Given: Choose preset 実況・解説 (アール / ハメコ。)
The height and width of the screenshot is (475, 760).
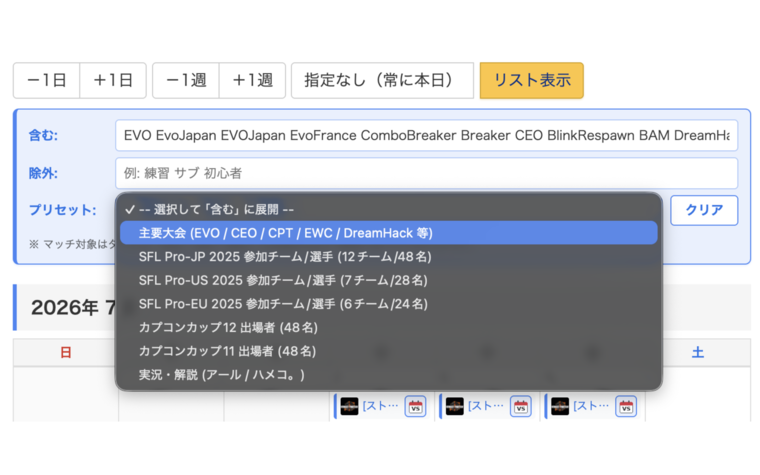Looking at the screenshot, I should tap(389, 375).
